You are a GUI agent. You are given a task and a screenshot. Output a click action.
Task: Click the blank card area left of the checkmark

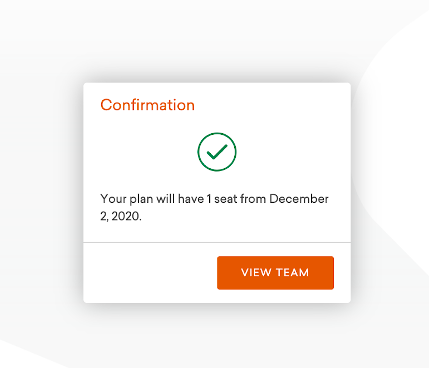[x=140, y=152]
